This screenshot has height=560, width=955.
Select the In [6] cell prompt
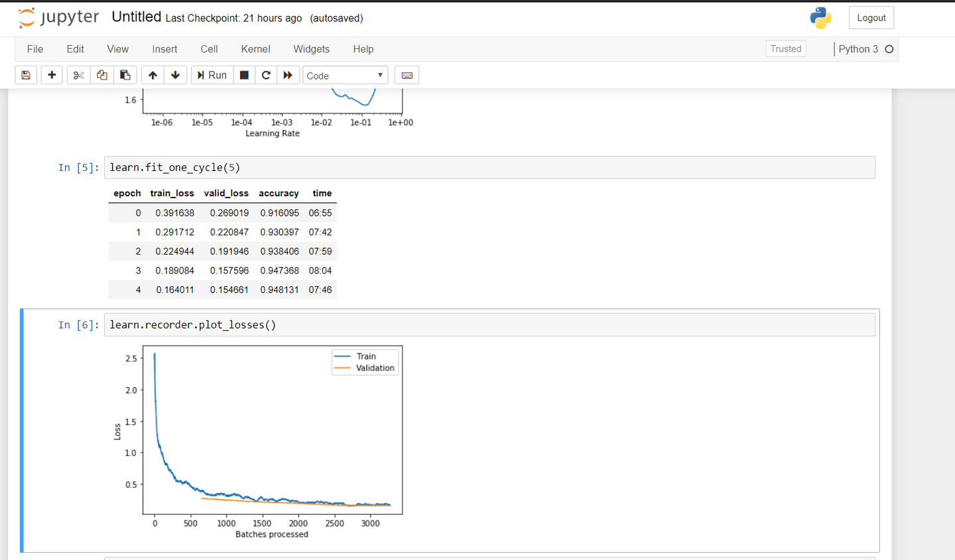coord(78,325)
